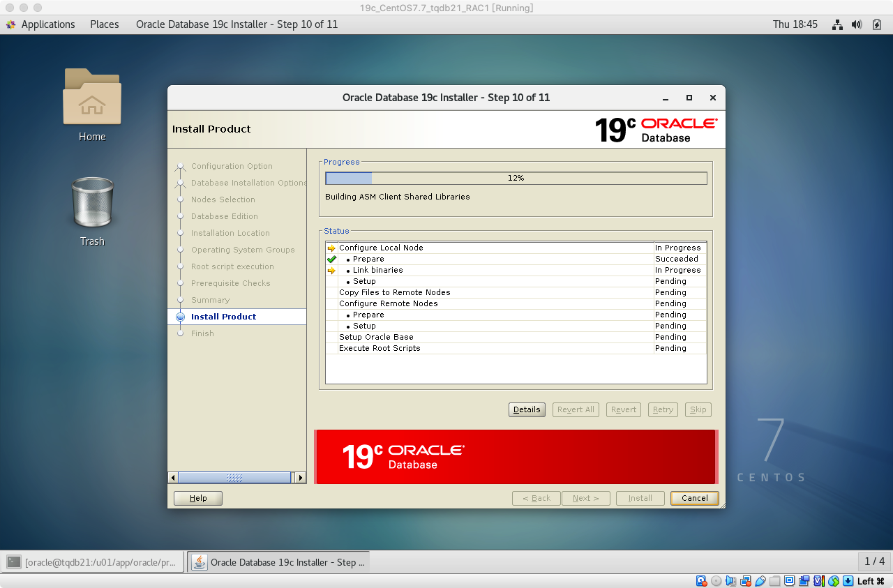
Task: Click the VirtualBox optical drive icon
Action: pyautogui.click(x=716, y=581)
